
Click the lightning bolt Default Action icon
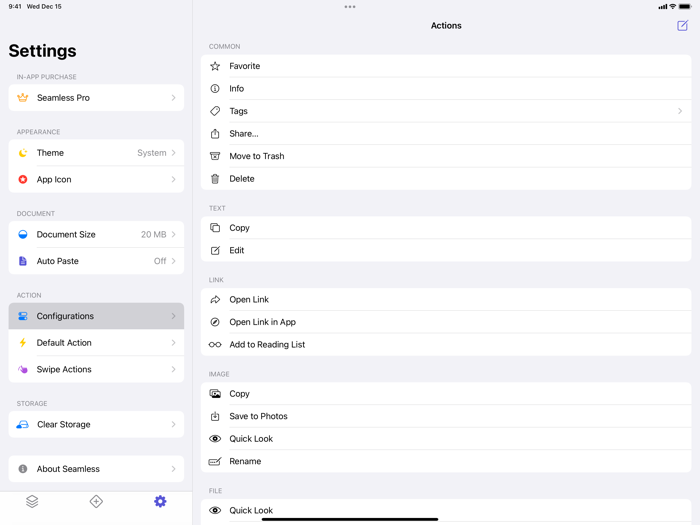(x=23, y=343)
